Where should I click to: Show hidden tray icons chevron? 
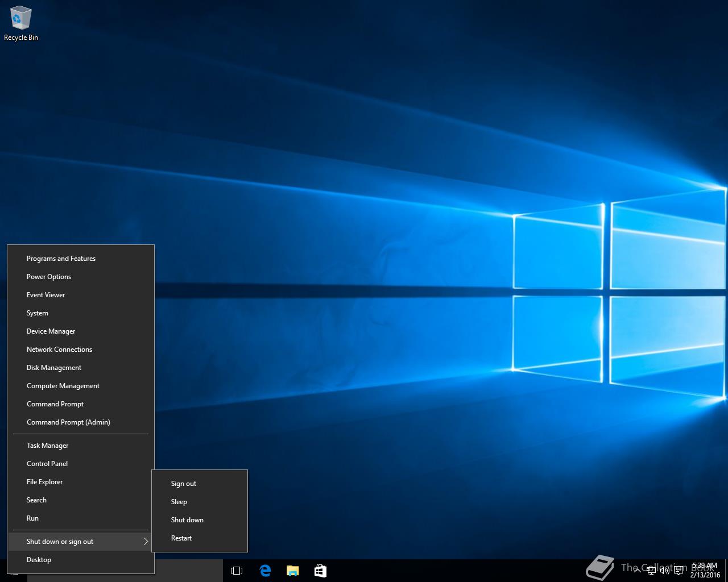click(x=637, y=571)
